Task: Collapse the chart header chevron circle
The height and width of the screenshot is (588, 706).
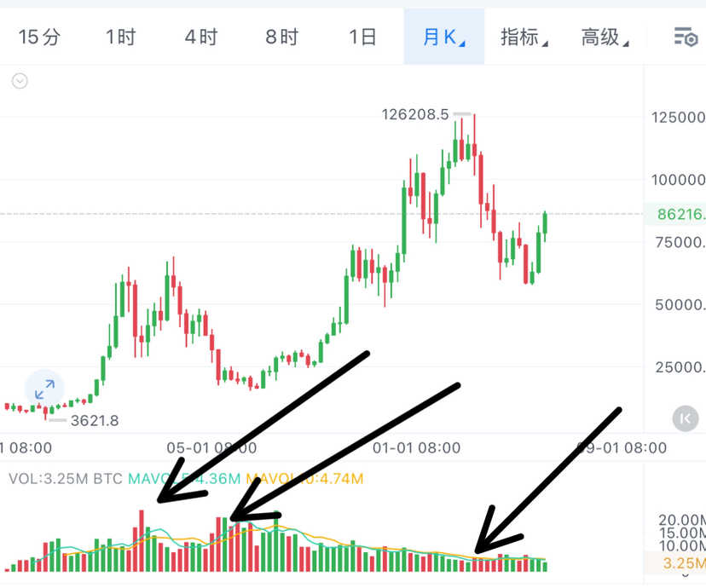Action: (20, 81)
